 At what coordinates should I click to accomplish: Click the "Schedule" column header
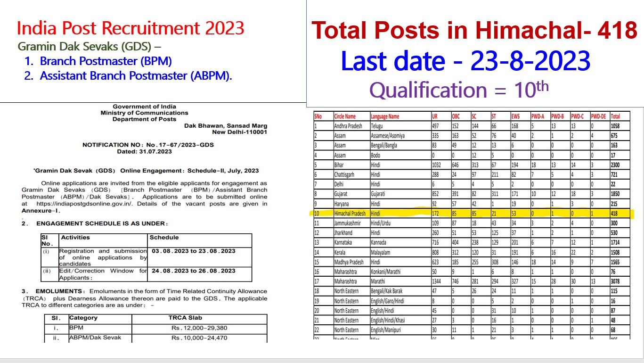pyautogui.click(x=164, y=238)
